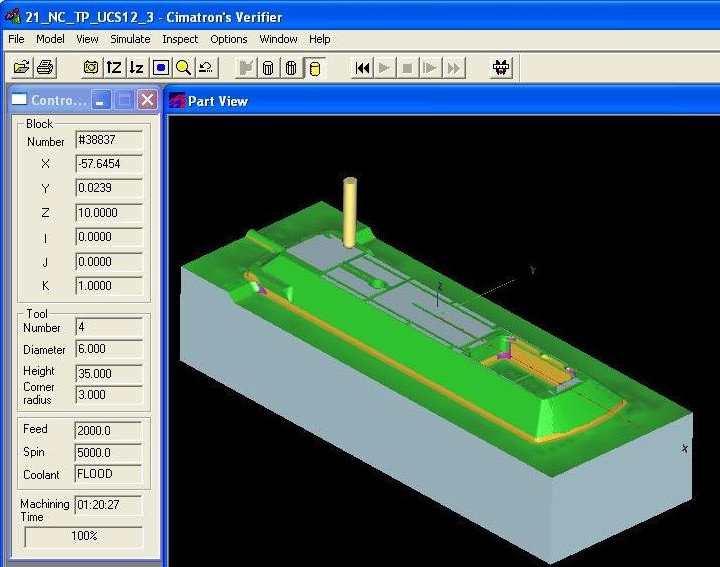Click the Coolant FLOOD field
Image resolution: width=720 pixels, height=567 pixels.
pyautogui.click(x=109, y=474)
